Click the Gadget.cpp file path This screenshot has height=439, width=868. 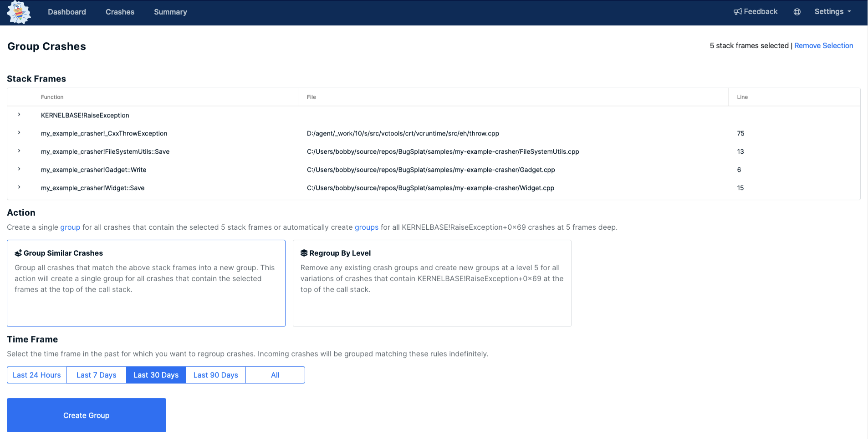431,170
